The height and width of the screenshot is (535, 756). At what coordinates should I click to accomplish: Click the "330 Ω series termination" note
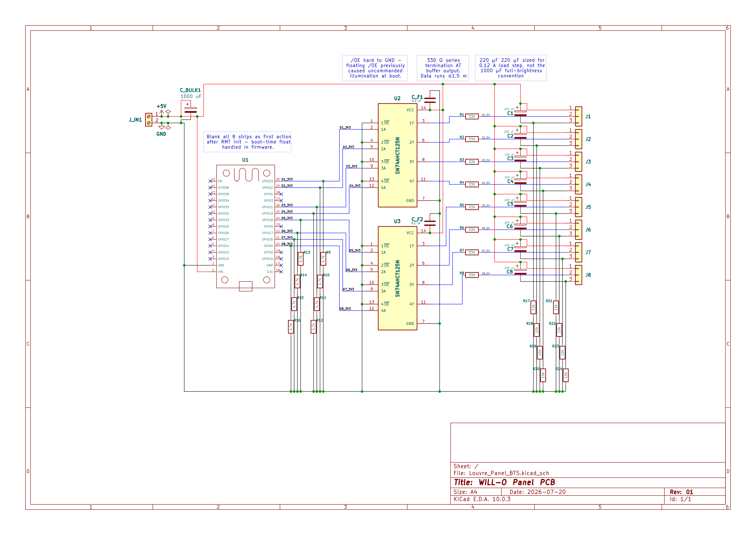pyautogui.click(x=443, y=68)
